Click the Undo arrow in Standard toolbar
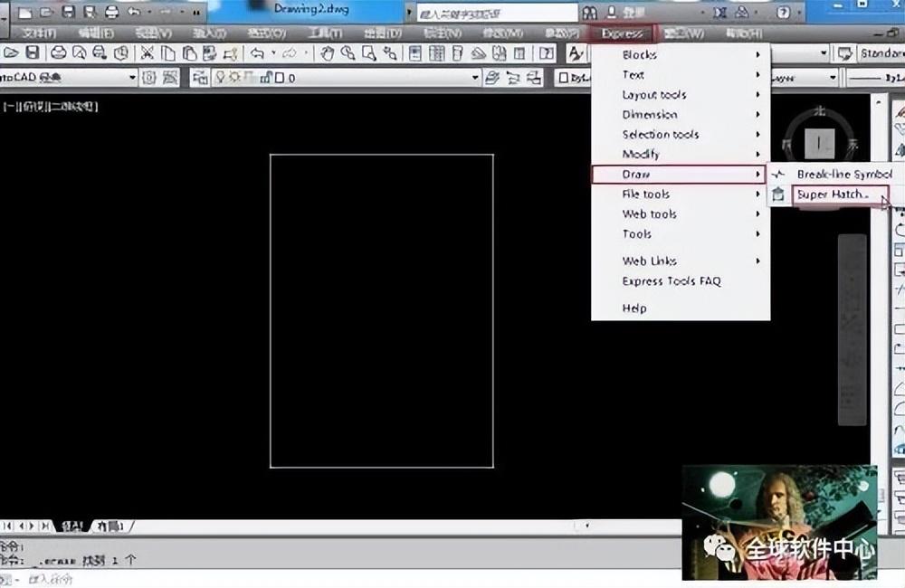This screenshot has width=905, height=588. pos(257,53)
